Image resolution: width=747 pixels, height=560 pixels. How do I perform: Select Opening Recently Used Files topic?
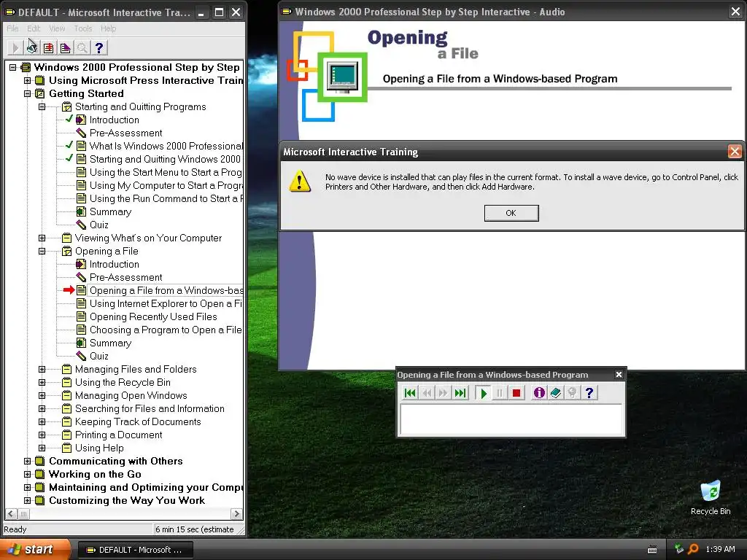(153, 316)
